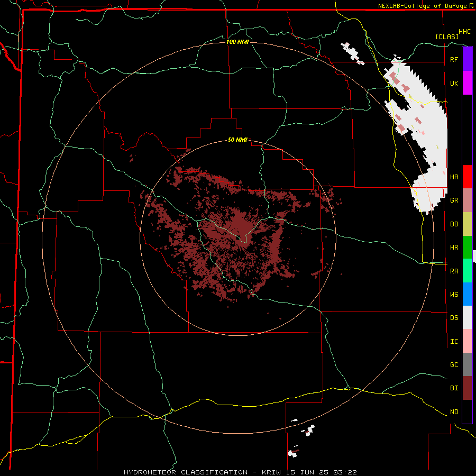476x476 pixels.
Task: Click the RF legend label
Action: [454, 59]
